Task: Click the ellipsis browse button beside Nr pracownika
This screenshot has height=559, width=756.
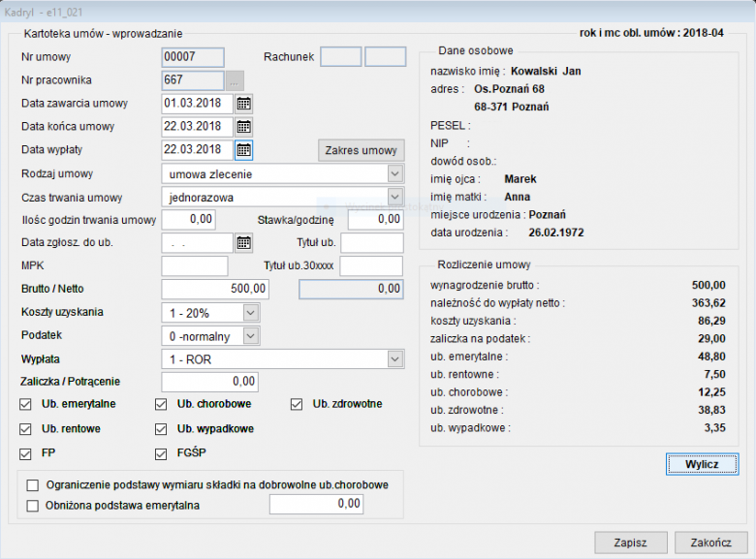Action: pyautogui.click(x=235, y=81)
